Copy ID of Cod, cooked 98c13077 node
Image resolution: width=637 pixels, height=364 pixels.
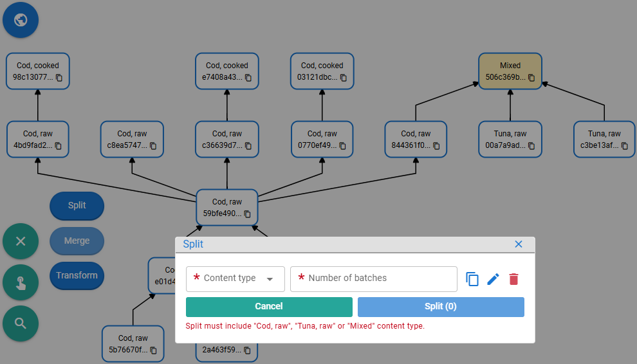click(59, 78)
